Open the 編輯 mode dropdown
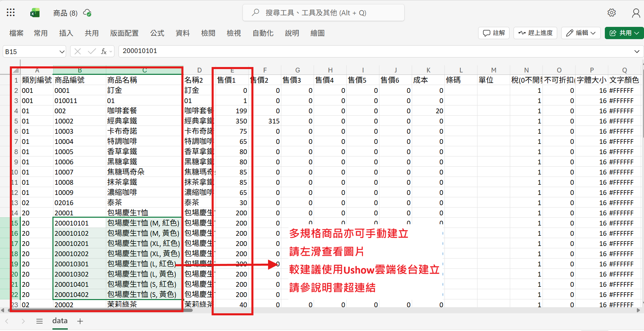The width and height of the screenshot is (644, 331). (581, 33)
